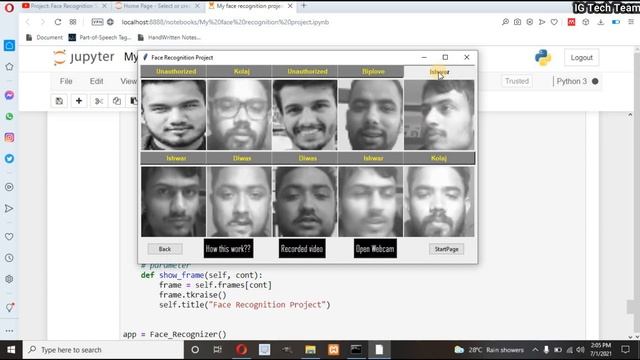Open Messenger in Opera sidebar
Viewport: 640px width, 360px height.
click(x=9, y=95)
